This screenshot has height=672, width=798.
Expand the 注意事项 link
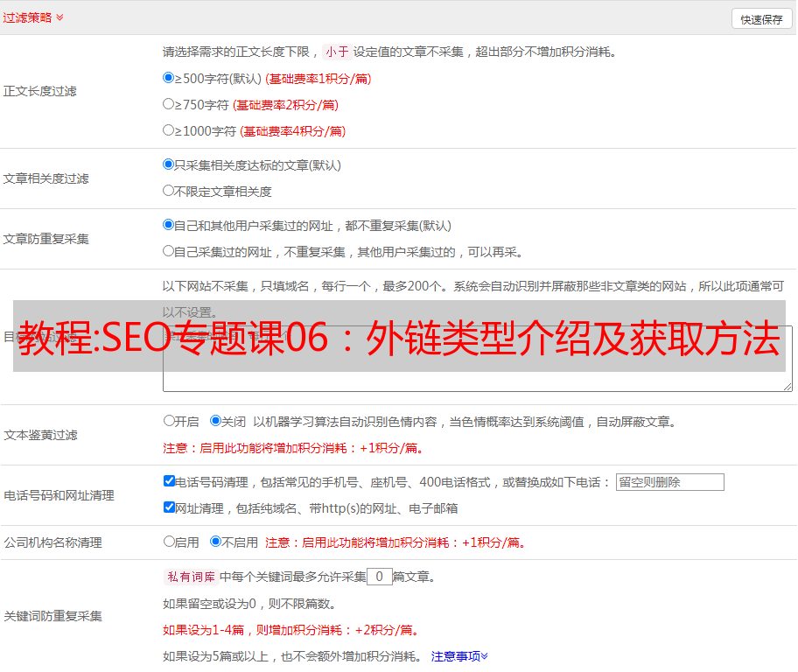459,656
